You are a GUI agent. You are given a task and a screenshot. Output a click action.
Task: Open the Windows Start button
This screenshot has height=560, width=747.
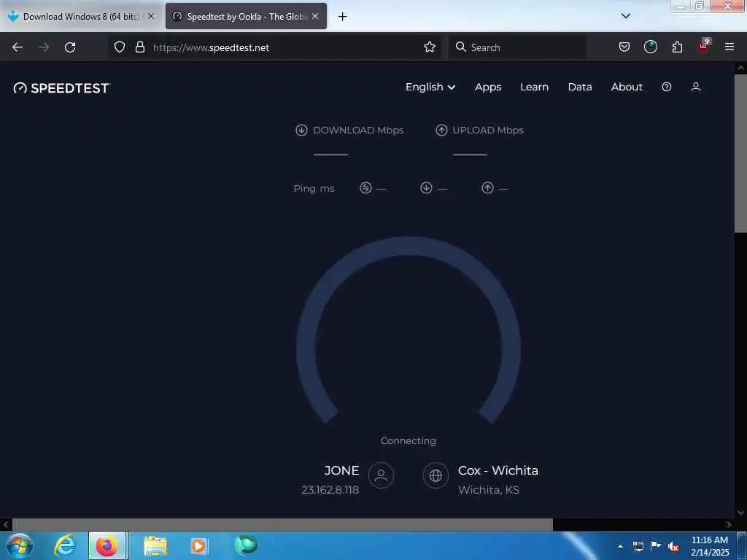[x=20, y=545]
